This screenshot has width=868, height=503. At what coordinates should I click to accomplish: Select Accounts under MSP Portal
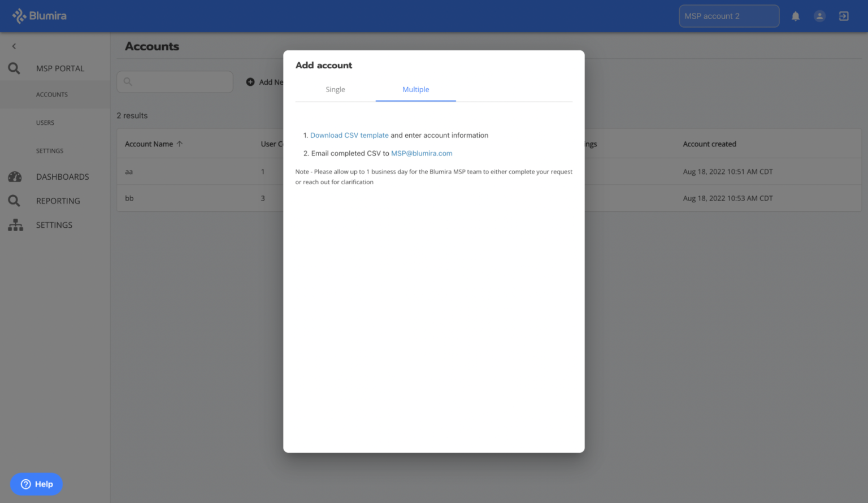(51, 94)
